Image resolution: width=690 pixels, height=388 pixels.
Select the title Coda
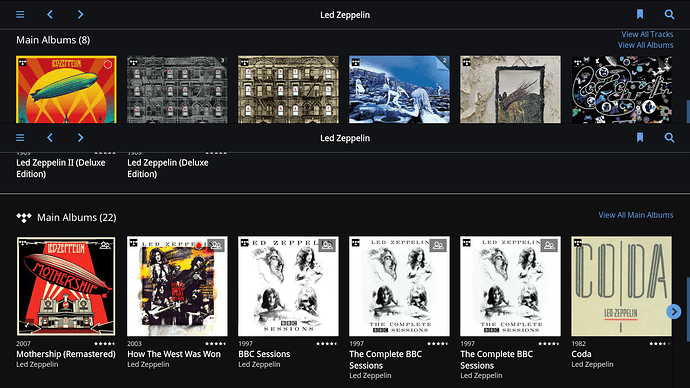point(581,354)
